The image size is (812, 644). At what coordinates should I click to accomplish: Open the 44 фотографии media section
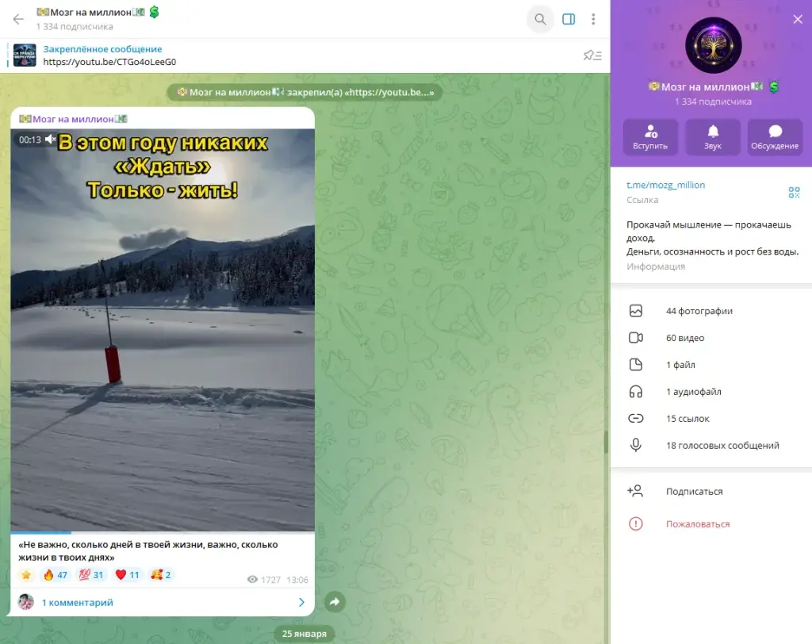tap(711, 311)
